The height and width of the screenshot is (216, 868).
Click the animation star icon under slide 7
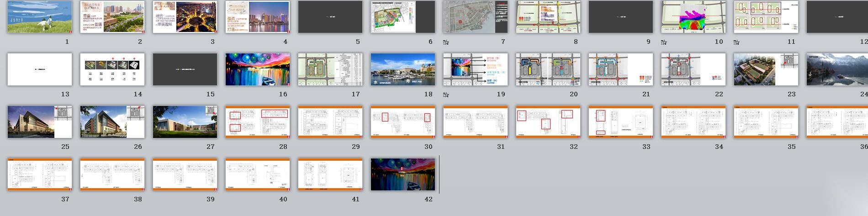(x=445, y=42)
